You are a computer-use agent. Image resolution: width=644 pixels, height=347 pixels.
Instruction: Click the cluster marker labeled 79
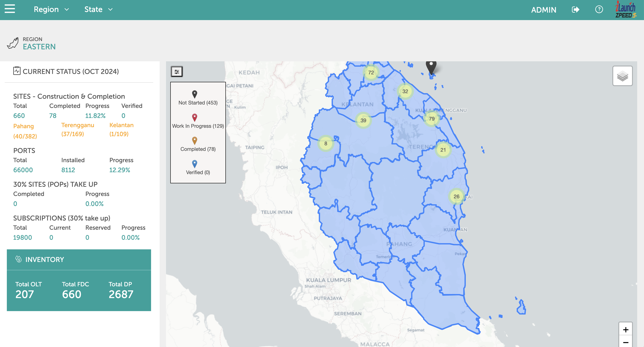click(x=431, y=119)
